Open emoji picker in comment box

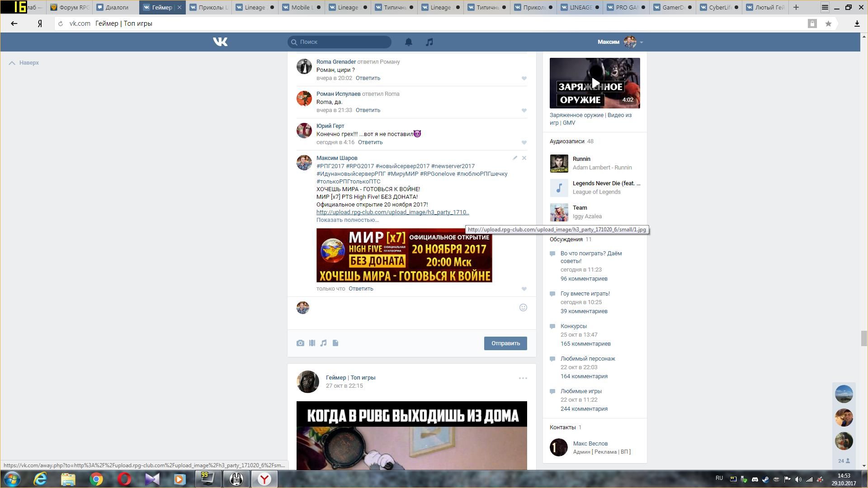click(x=523, y=308)
